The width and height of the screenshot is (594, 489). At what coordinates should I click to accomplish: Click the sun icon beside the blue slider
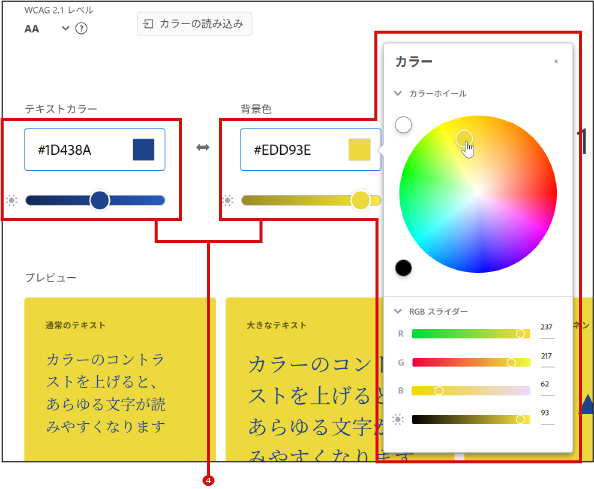point(12,200)
